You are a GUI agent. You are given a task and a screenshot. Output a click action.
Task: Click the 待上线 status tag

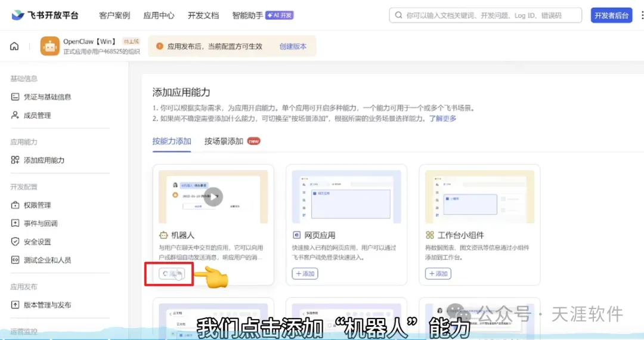tap(131, 42)
